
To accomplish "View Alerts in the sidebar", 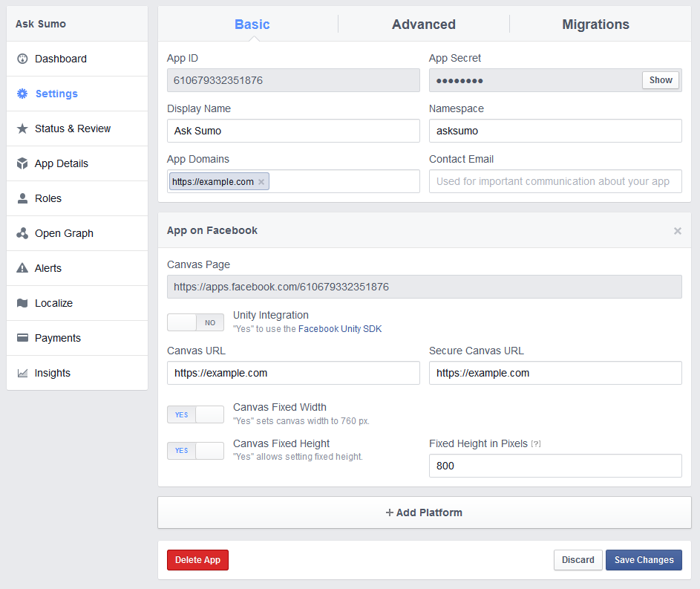I will (77, 268).
